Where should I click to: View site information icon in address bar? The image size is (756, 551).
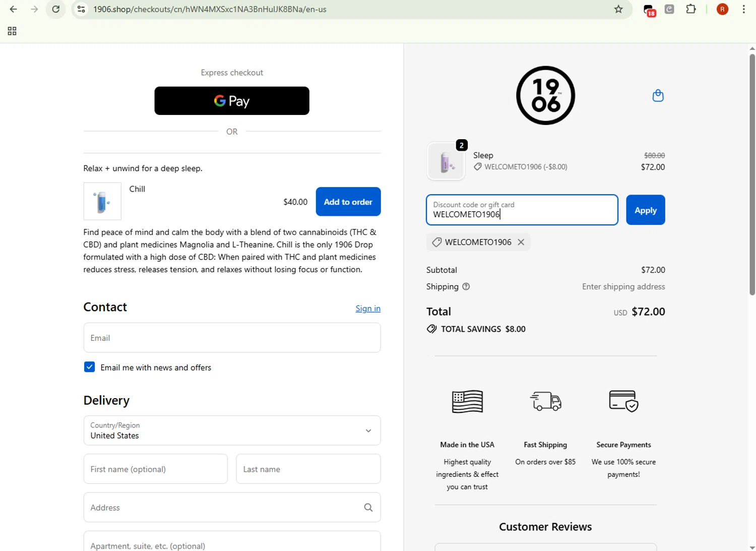(x=81, y=9)
